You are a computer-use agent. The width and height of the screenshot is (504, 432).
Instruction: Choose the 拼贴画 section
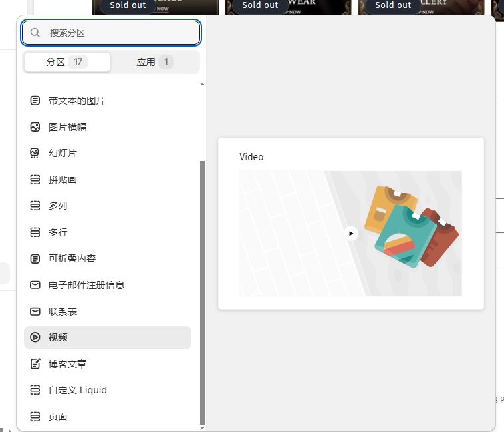(x=108, y=180)
